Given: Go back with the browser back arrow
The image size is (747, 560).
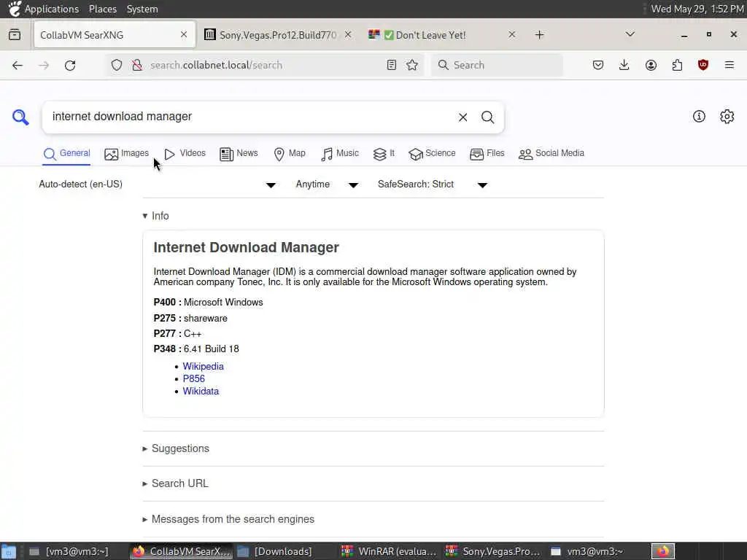Looking at the screenshot, I should point(18,65).
